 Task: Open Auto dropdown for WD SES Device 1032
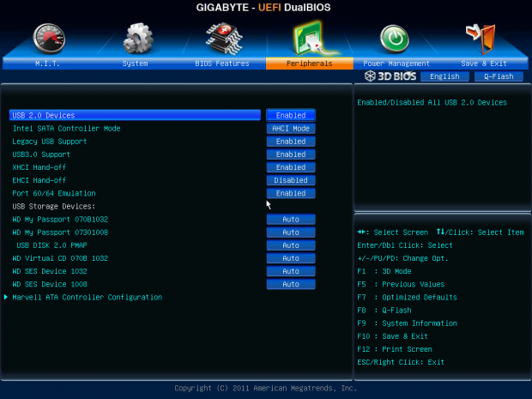[x=291, y=271]
